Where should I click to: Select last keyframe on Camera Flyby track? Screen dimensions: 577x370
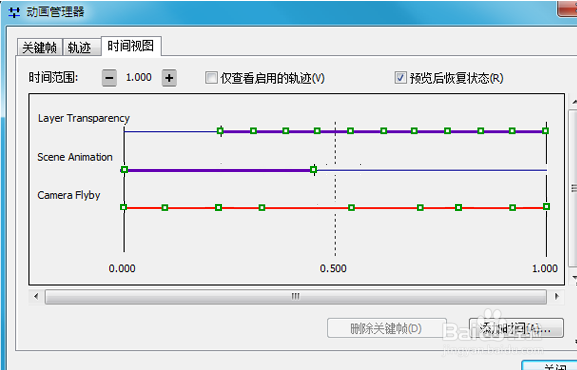(546, 207)
